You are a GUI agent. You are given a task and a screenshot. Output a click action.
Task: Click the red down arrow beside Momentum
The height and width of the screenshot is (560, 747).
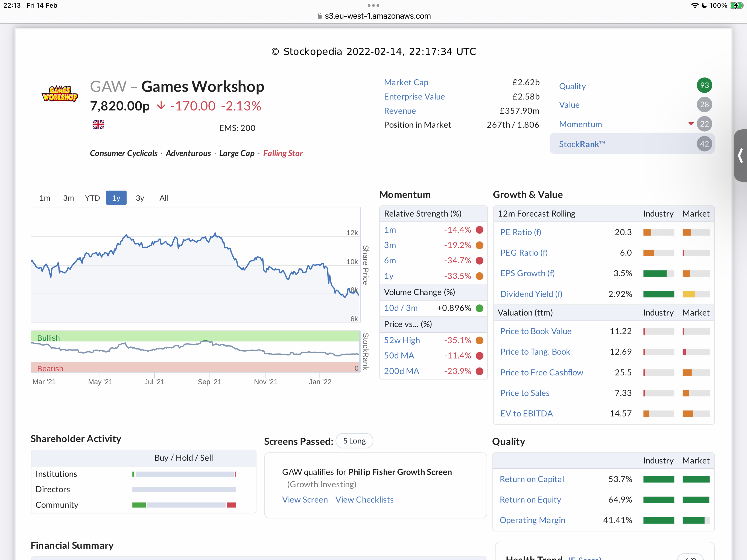click(x=691, y=124)
